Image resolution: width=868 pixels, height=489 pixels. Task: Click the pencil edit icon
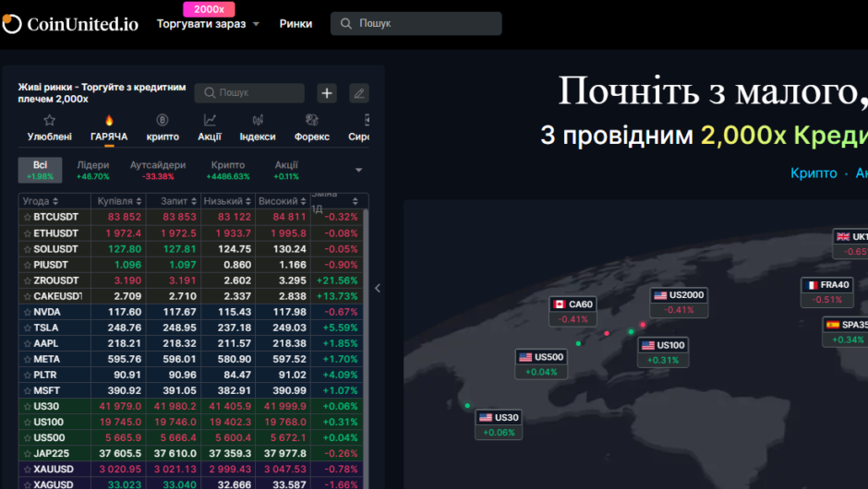click(x=358, y=93)
